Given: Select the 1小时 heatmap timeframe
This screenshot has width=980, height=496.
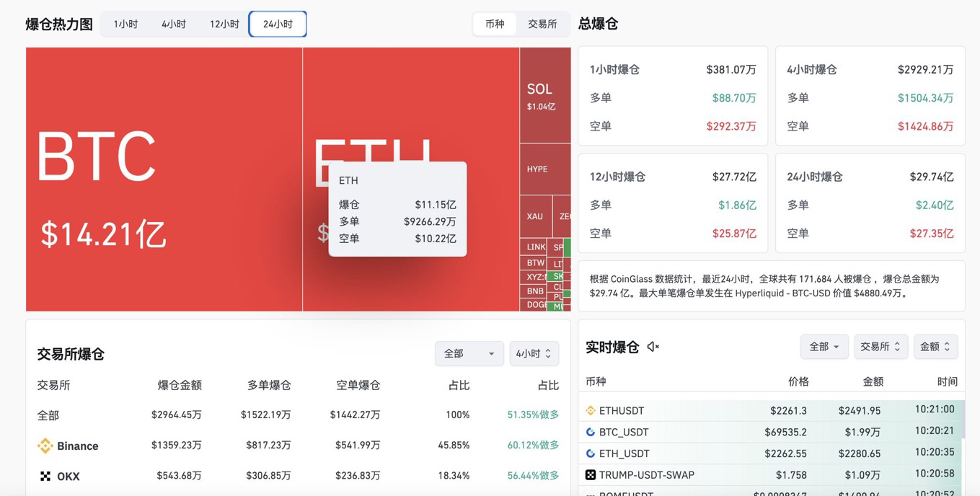Looking at the screenshot, I should click(x=125, y=24).
